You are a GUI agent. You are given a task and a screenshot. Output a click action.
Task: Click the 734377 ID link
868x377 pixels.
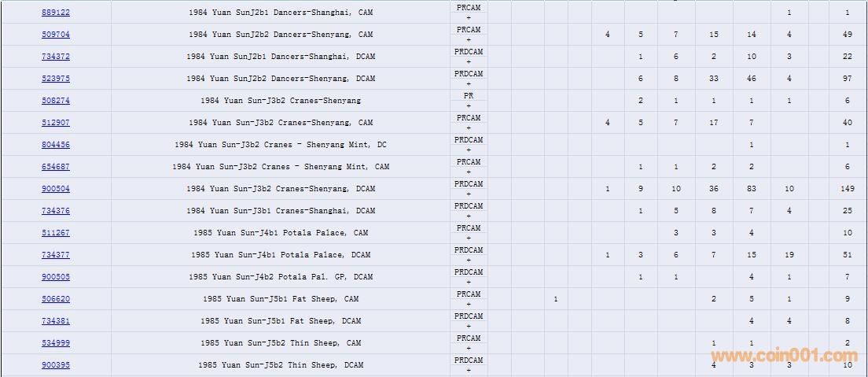coord(56,255)
